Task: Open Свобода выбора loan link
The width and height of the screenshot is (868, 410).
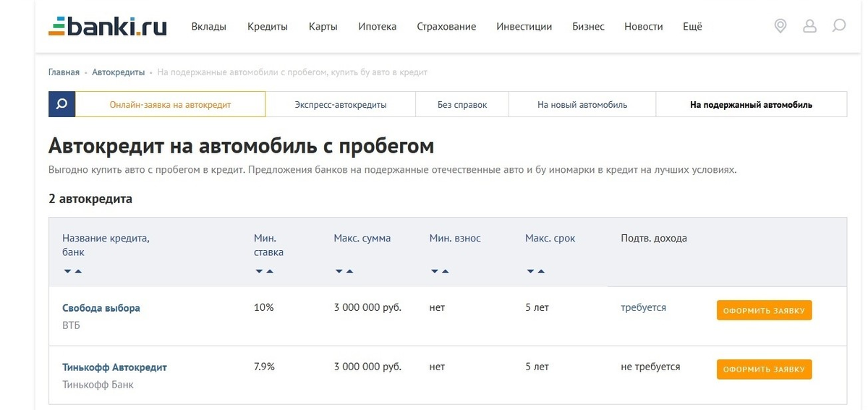Action: [x=101, y=308]
